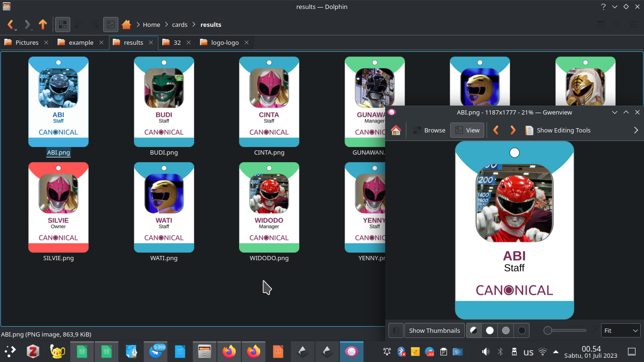The image size is (644, 362).
Task: Open notifications bell in system tray
Action: click(387, 352)
